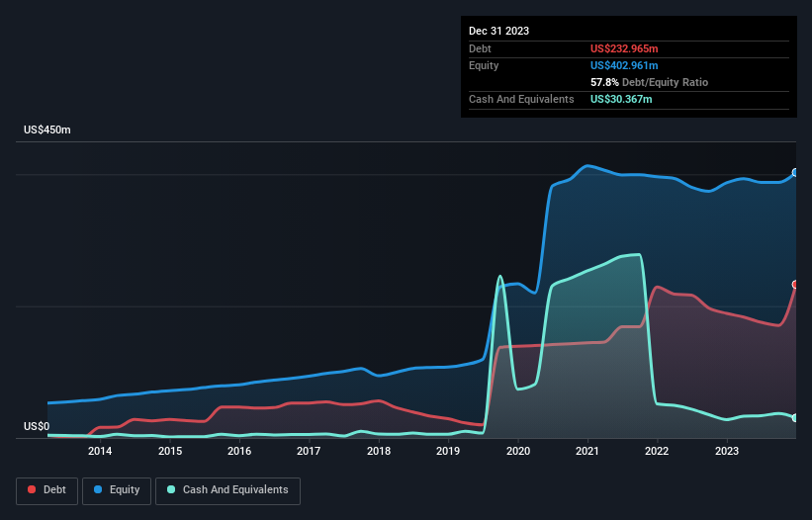Click the Equity endpoint marker at Dec 2023

tap(795, 172)
